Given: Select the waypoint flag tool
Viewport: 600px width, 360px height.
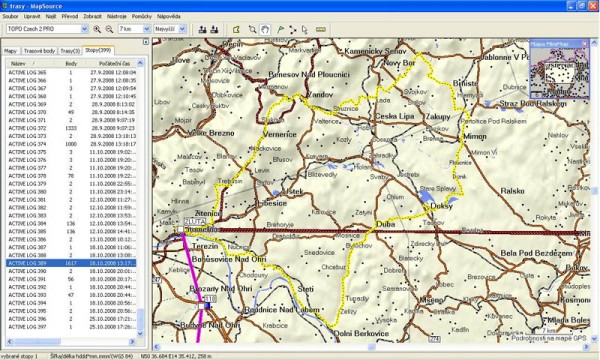Looking at the screenshot, I should click(280, 29).
